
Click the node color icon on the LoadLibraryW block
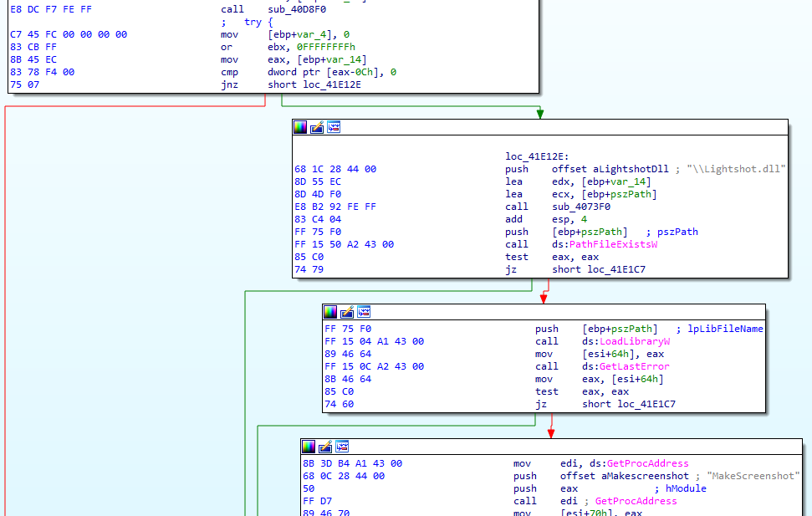(330, 312)
